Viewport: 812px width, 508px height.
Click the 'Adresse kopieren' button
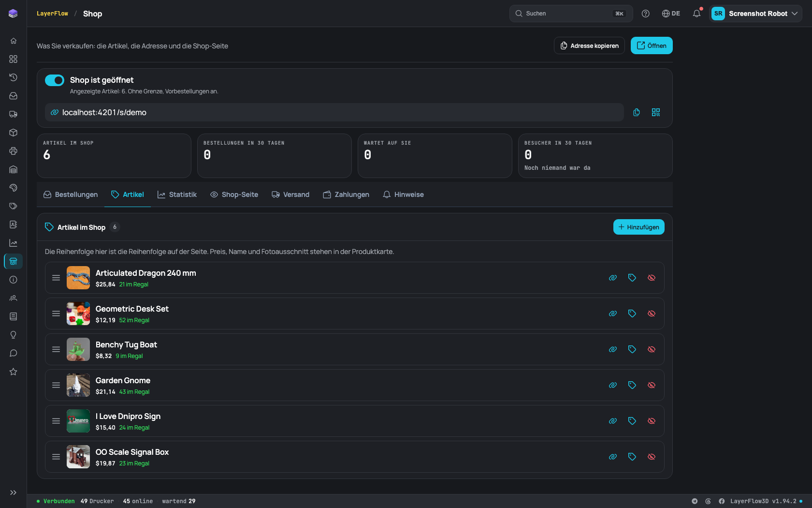tap(589, 45)
